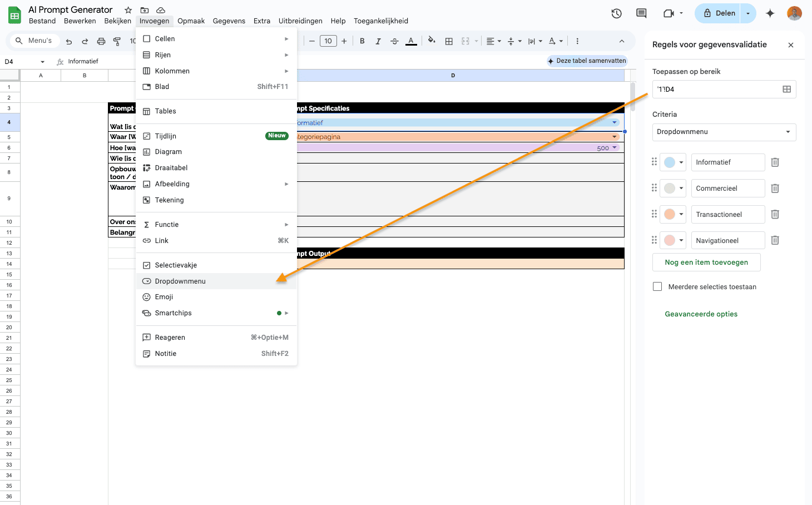The image size is (812, 505).
Task: Insert a Selectievakje checkbox from menu
Action: pyautogui.click(x=176, y=265)
